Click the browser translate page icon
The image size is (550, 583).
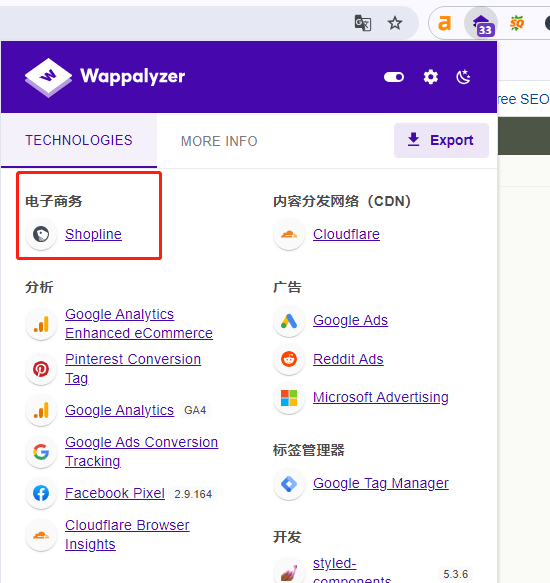pyautogui.click(x=363, y=23)
